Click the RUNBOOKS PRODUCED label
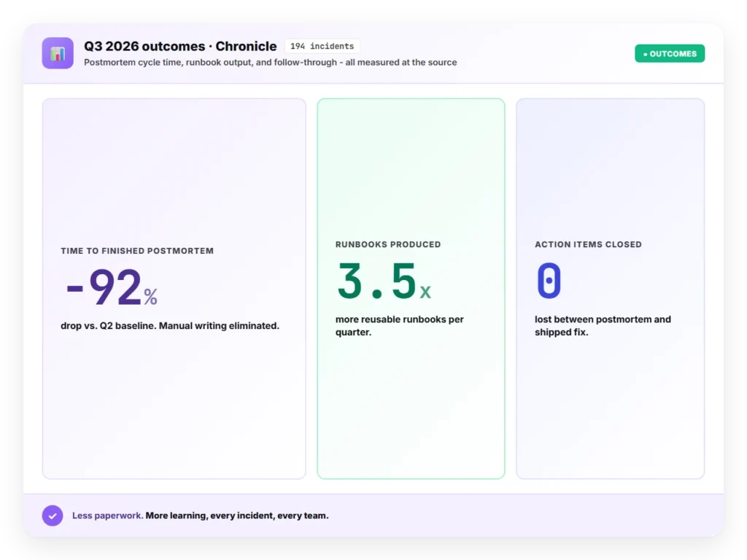Viewport: 747px width, 560px height. [x=388, y=244]
